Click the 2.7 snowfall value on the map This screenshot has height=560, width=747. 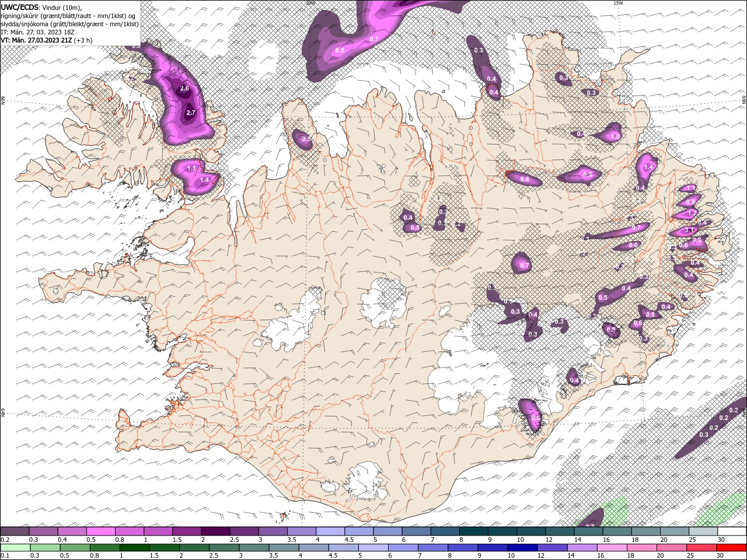coord(190,113)
